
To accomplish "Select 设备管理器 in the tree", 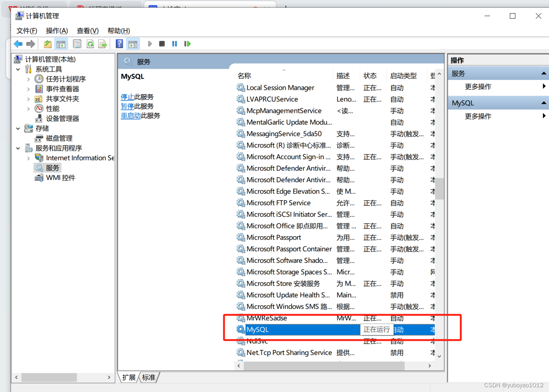I will [x=63, y=118].
